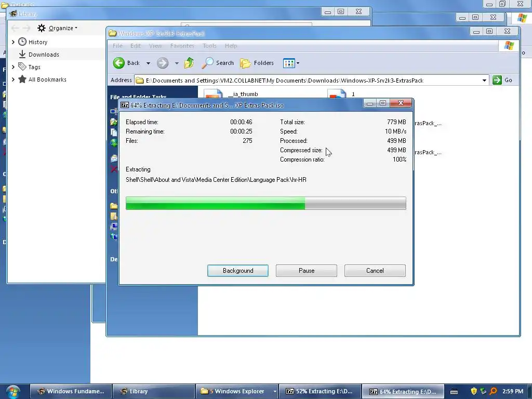532x399 pixels.
Task: Open the Favorites menu in Explorer
Action: [x=182, y=46]
